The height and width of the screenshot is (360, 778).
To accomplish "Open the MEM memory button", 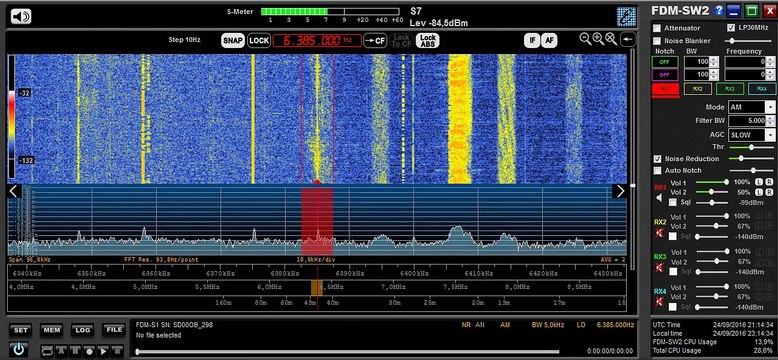I will coord(51,330).
